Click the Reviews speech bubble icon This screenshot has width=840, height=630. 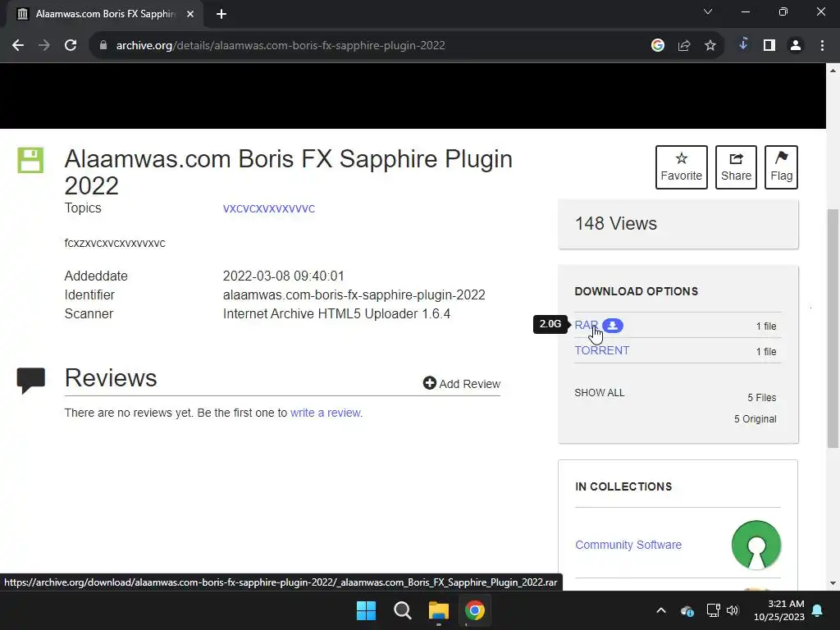click(31, 381)
